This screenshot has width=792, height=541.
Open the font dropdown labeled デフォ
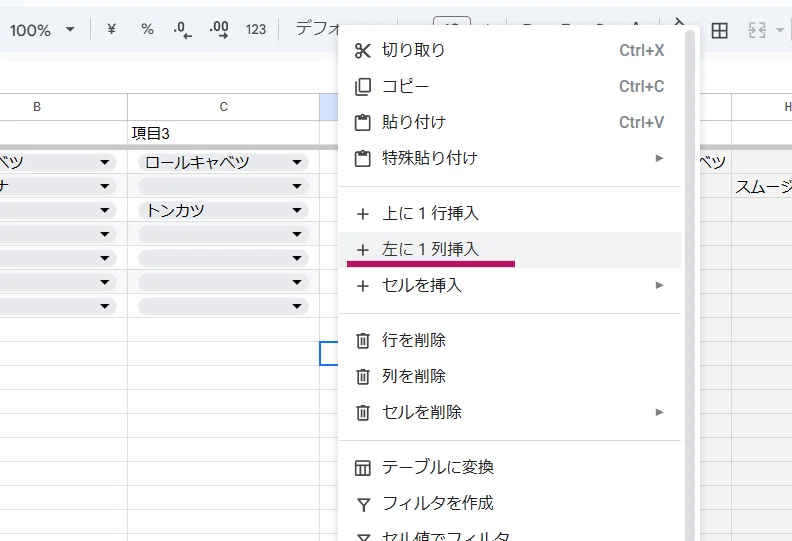[317, 28]
